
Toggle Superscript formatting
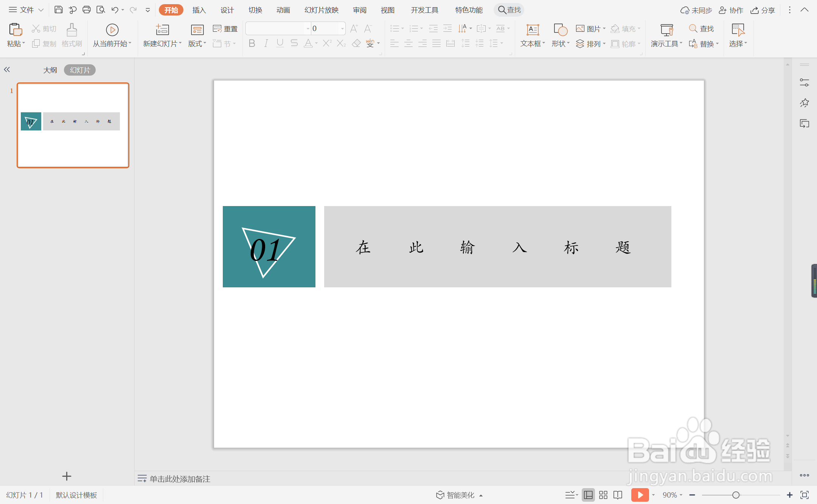tap(327, 43)
